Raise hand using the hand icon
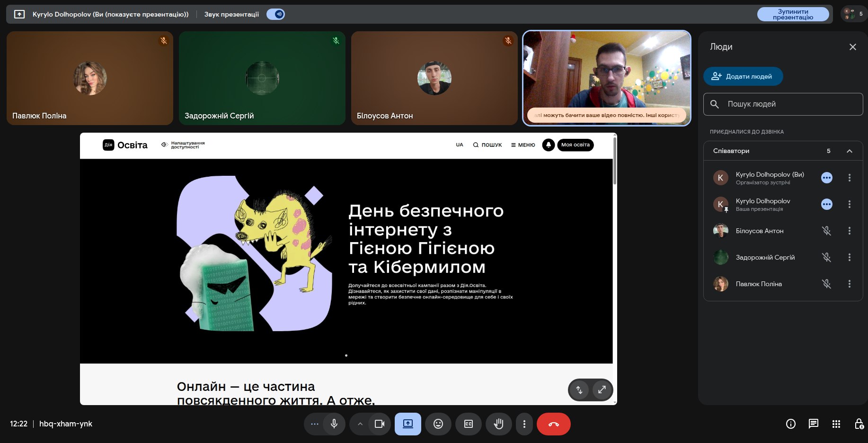This screenshot has width=868, height=443. tap(498, 424)
